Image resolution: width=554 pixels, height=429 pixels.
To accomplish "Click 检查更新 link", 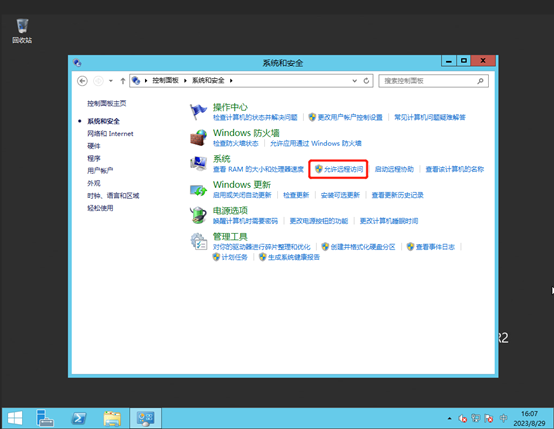I will [296, 195].
